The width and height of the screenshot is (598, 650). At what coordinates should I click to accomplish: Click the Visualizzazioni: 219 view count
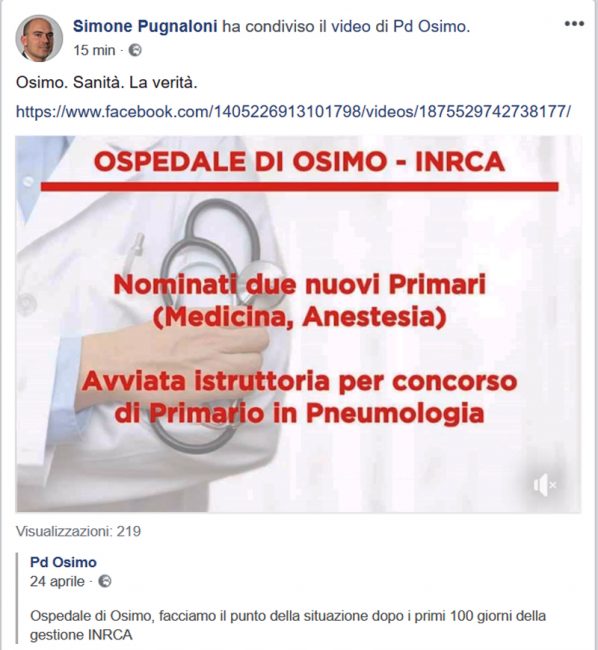78,531
